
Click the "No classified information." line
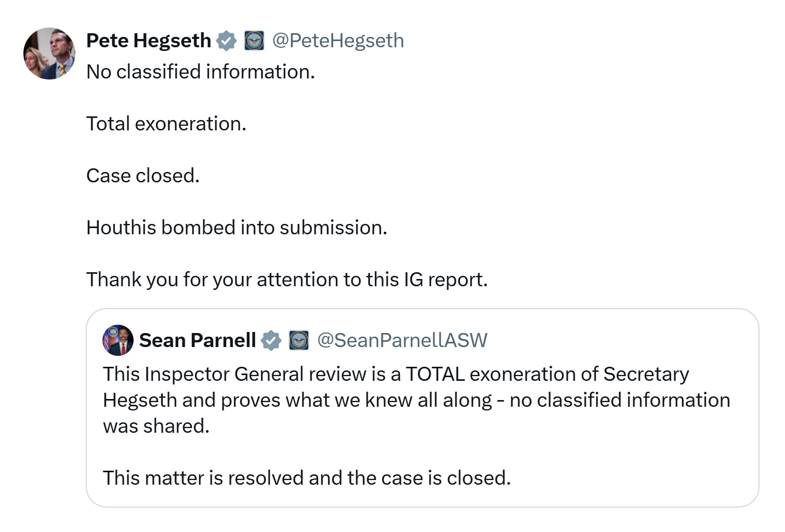201,72
